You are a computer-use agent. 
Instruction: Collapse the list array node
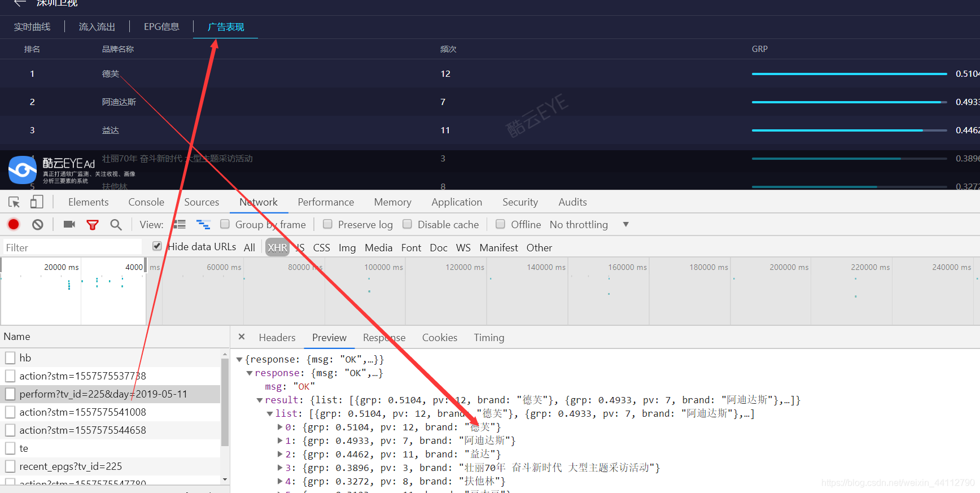pos(270,414)
